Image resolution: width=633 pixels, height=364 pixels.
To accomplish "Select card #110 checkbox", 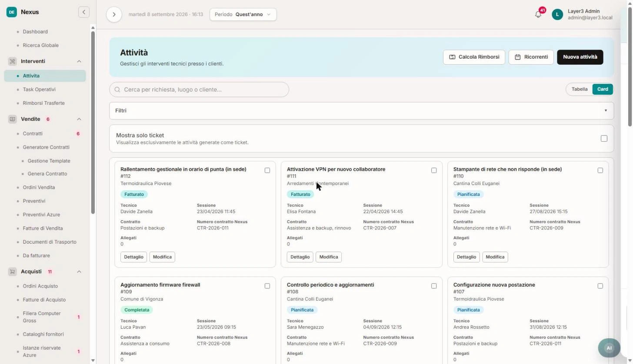I will pos(600,170).
